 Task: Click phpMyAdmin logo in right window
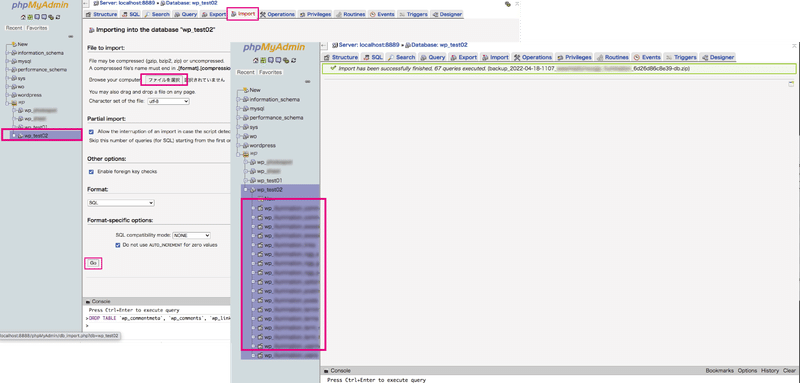pos(274,47)
